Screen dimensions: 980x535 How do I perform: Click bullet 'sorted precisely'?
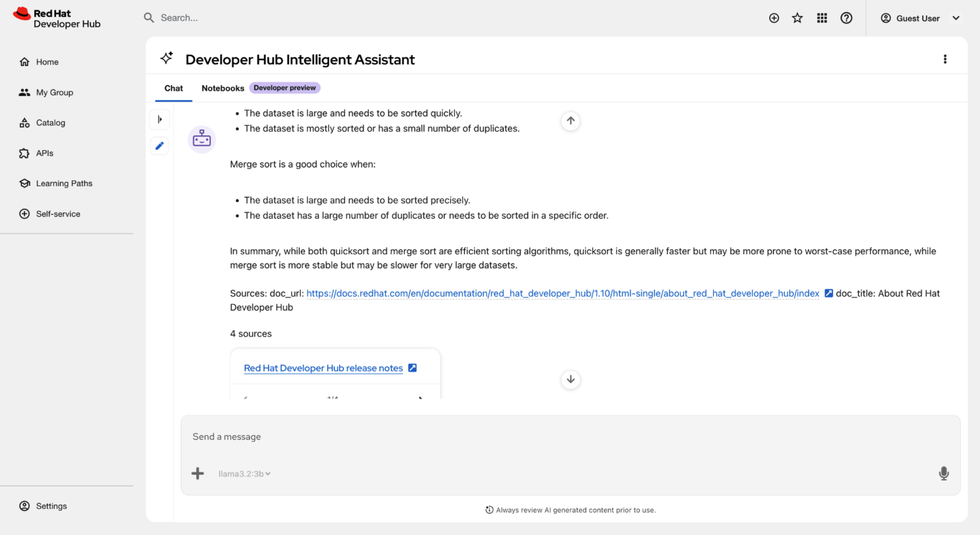tap(357, 200)
